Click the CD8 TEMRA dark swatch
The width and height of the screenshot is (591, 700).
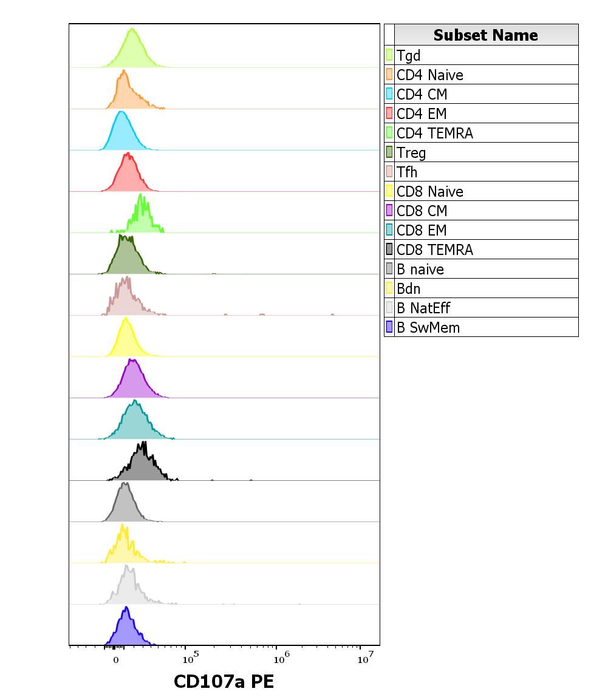coord(389,250)
